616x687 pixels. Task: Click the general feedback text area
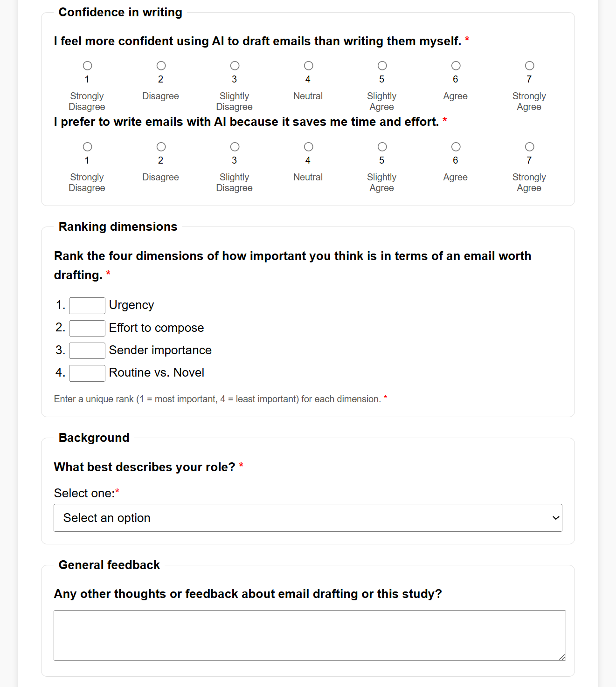point(310,635)
